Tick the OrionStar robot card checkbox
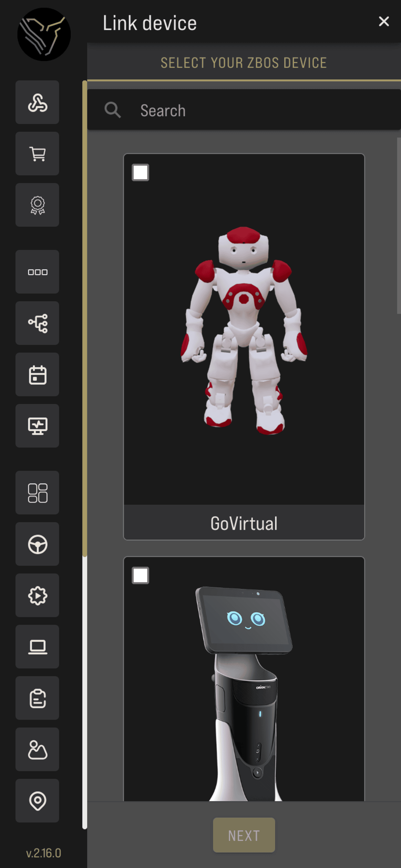 [x=140, y=575]
